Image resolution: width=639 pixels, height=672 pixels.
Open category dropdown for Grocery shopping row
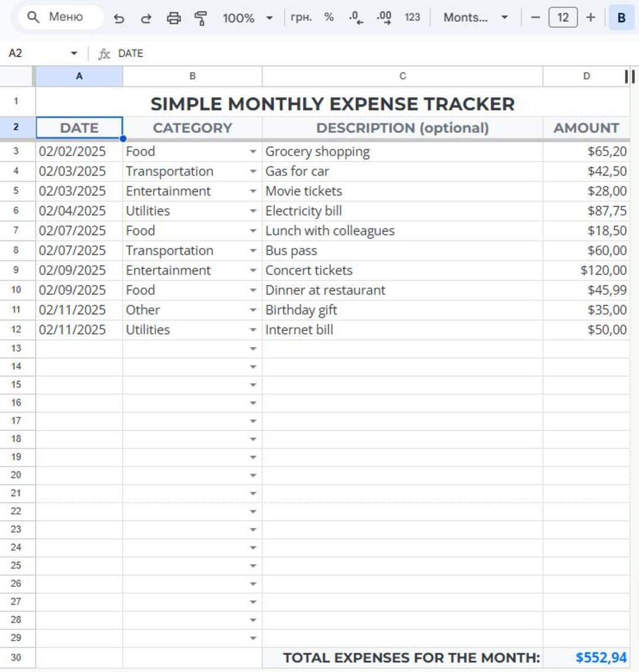[253, 152]
